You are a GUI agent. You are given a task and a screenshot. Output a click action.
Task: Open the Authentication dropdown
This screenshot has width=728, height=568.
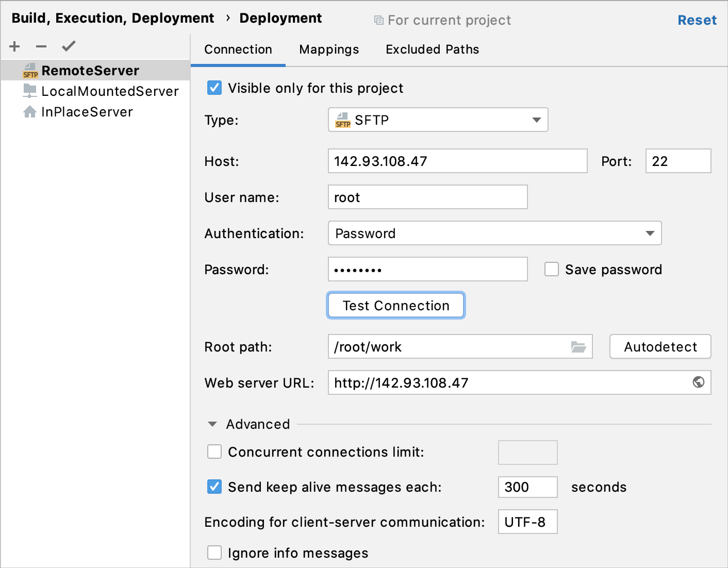(x=494, y=233)
